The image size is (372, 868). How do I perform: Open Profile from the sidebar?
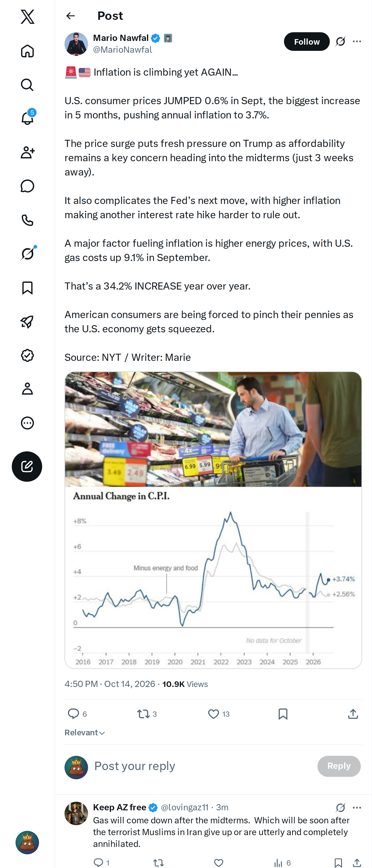pyautogui.click(x=27, y=389)
